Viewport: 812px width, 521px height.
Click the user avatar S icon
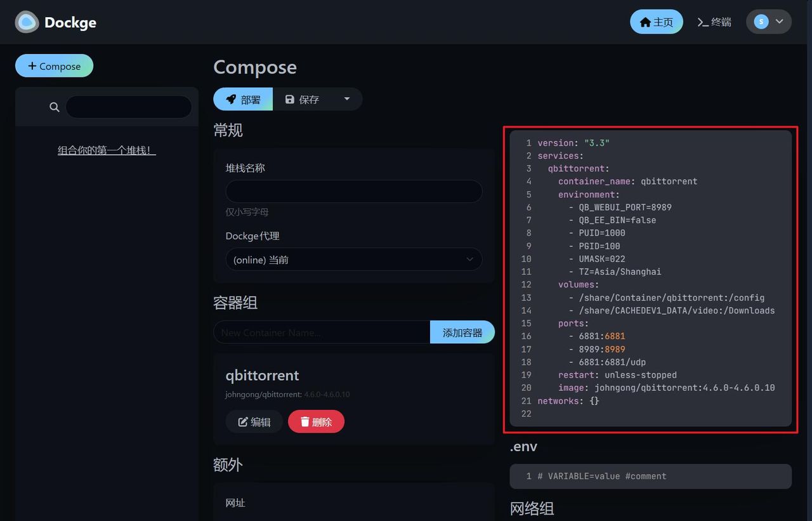tap(761, 22)
